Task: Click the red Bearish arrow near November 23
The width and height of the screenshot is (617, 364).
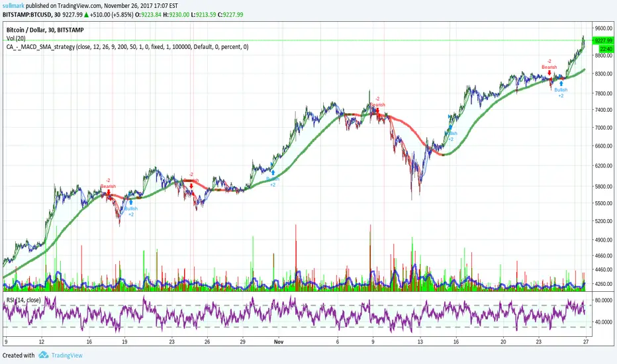Action: pos(549,73)
